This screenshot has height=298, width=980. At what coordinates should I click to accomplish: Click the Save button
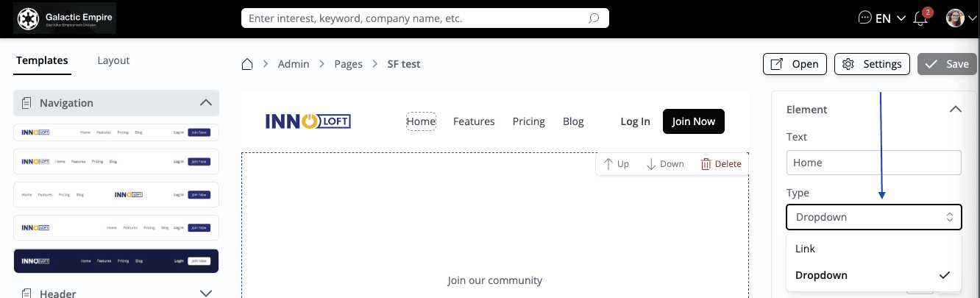(945, 64)
